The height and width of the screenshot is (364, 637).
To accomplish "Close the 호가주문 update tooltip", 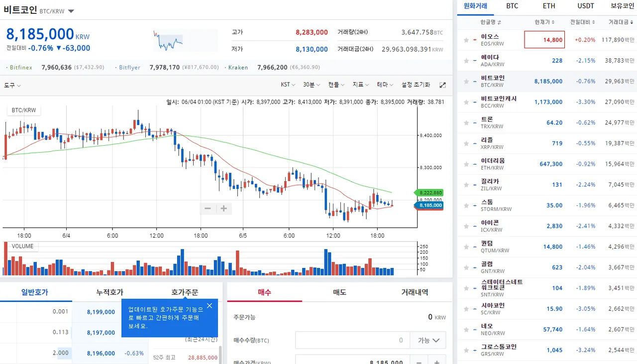I will [x=210, y=306].
